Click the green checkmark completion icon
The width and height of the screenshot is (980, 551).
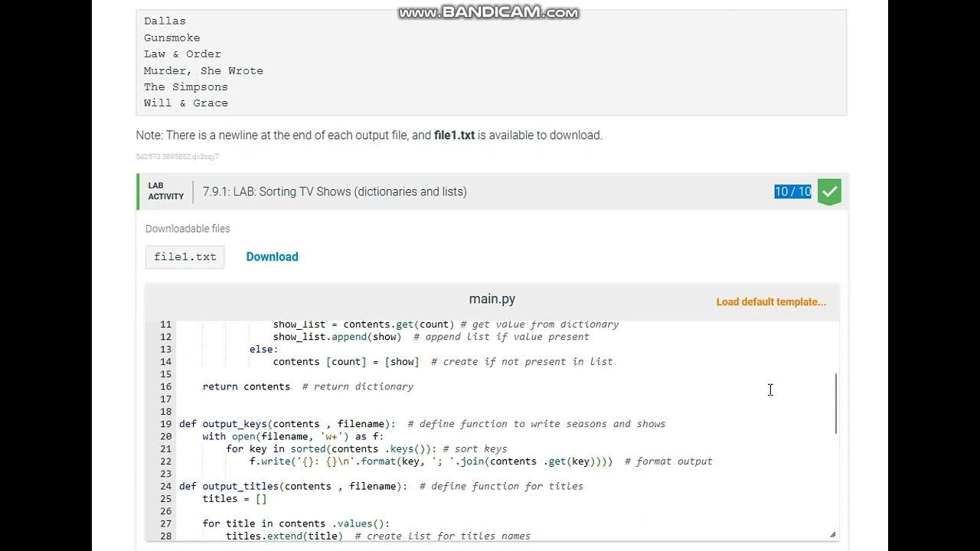click(829, 192)
